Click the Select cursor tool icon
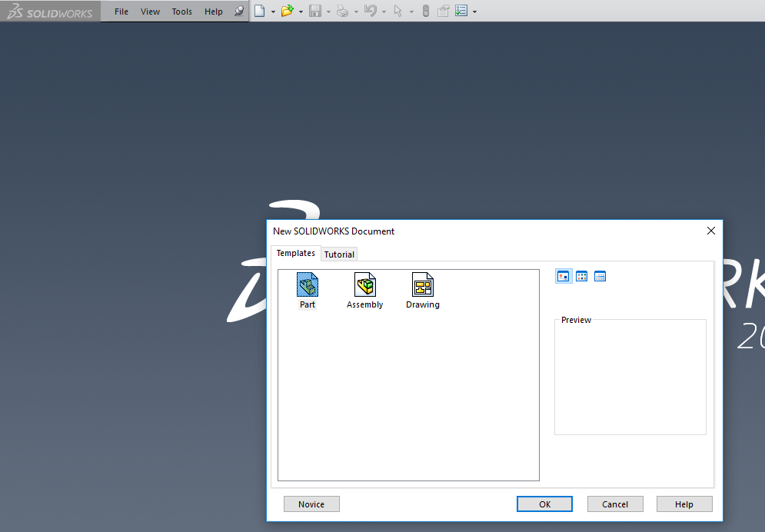Screen dimensions: 765x532 398,11
